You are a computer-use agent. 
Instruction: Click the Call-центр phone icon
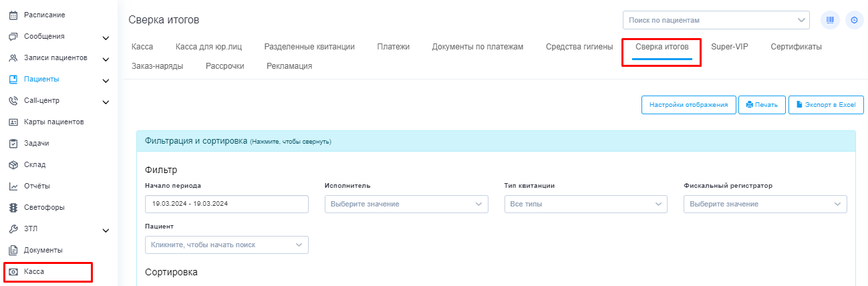pyautogui.click(x=13, y=101)
